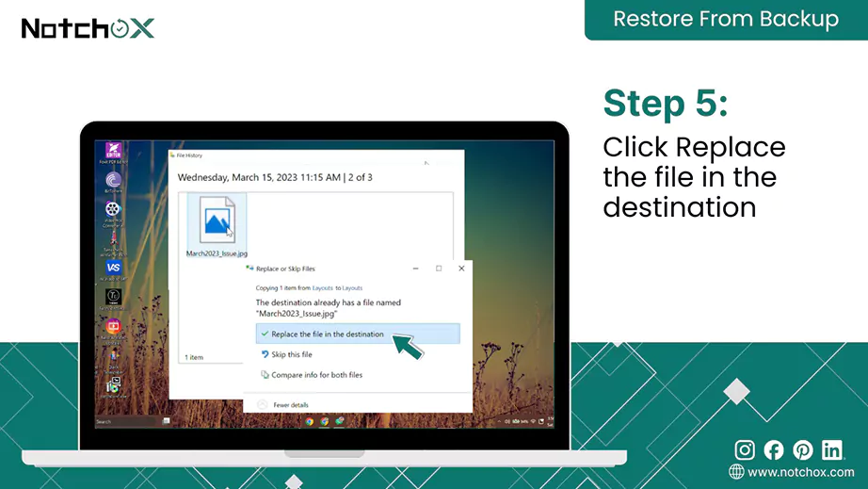Click the File History window title icon
Screen dimensions: 868x489
tap(172, 155)
